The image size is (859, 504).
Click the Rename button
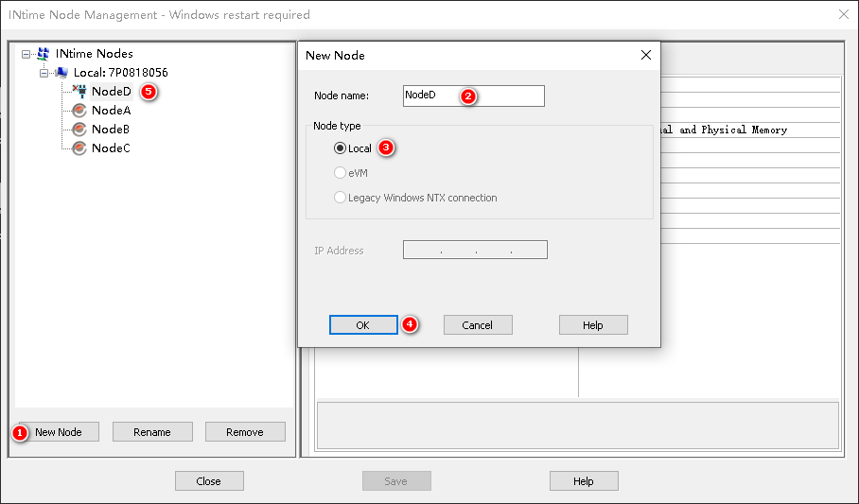(152, 432)
